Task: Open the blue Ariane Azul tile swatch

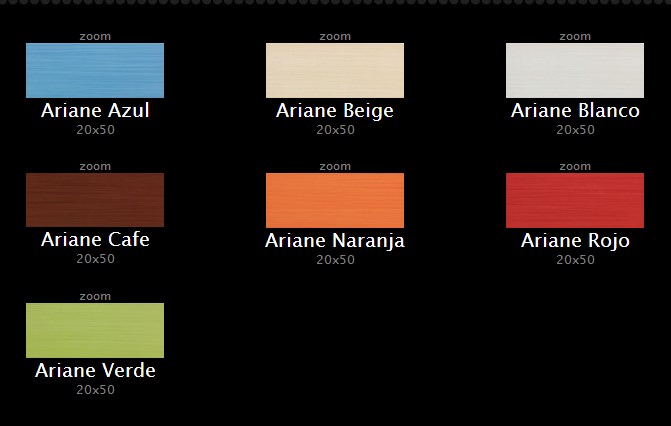Action: click(x=95, y=70)
